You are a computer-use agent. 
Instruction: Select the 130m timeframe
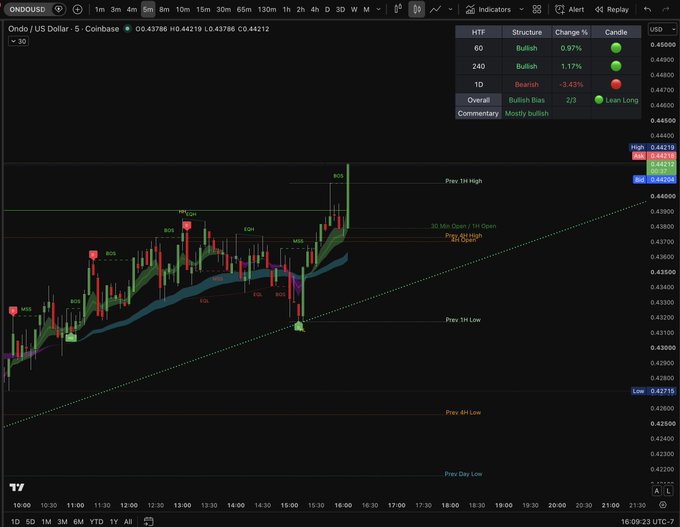[x=267, y=9]
